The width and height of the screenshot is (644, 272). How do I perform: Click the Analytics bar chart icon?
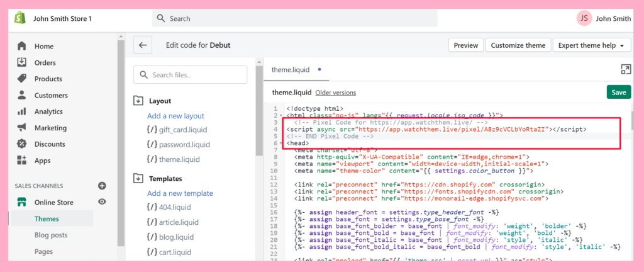(22, 111)
